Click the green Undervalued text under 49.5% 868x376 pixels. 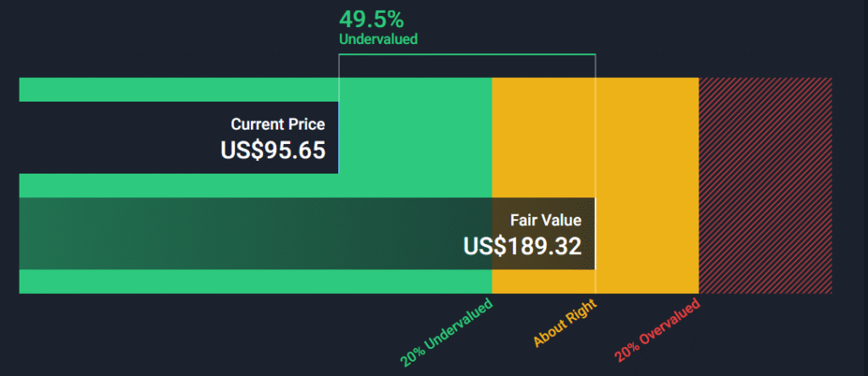pyautogui.click(x=378, y=39)
